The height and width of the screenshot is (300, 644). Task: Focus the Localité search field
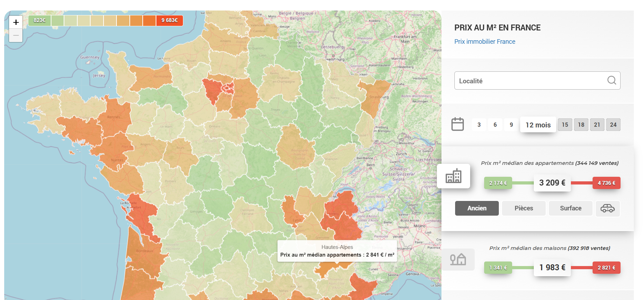537,81
